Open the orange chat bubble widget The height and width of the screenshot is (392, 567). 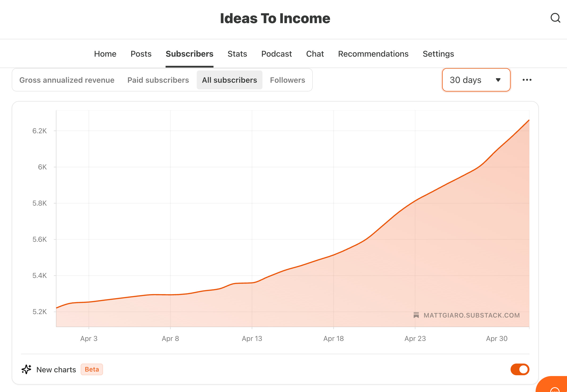click(x=554, y=388)
